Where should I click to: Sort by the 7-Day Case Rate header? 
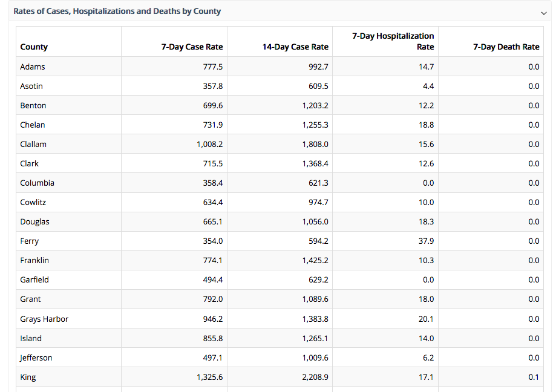[x=192, y=47]
